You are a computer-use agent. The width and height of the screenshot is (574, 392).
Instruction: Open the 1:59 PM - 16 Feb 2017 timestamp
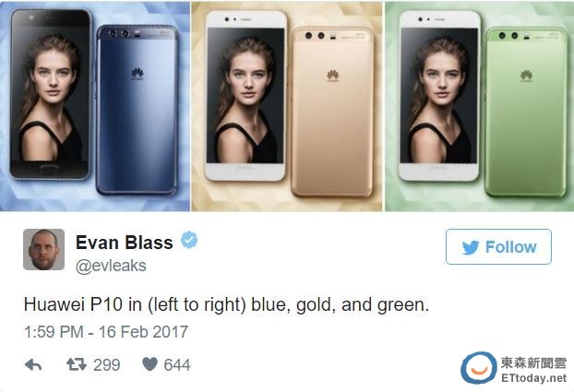(106, 332)
